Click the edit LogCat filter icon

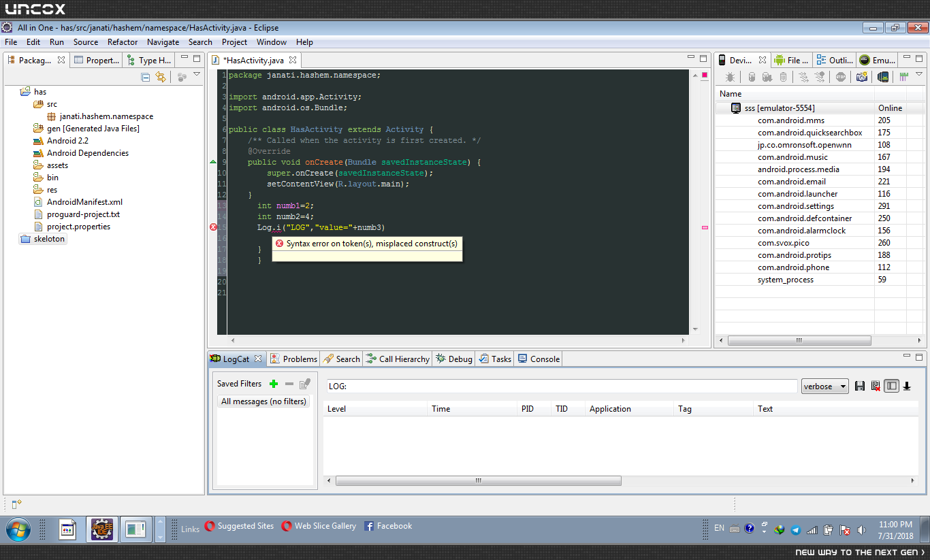305,384
